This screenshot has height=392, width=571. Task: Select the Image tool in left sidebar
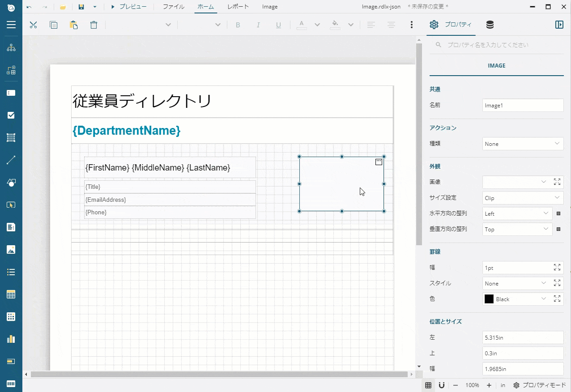(x=11, y=250)
